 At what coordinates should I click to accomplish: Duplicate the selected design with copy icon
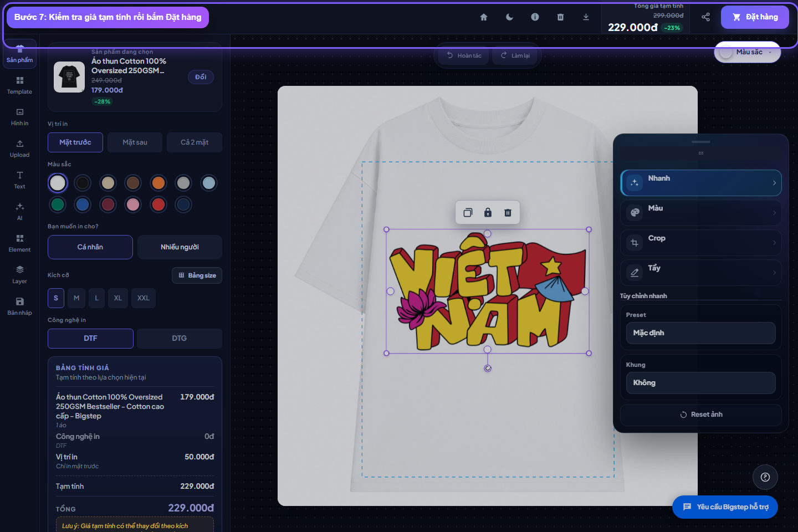pyautogui.click(x=468, y=213)
